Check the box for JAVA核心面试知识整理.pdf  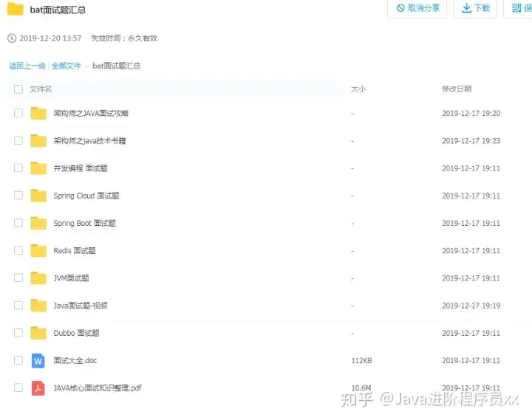[x=18, y=388]
